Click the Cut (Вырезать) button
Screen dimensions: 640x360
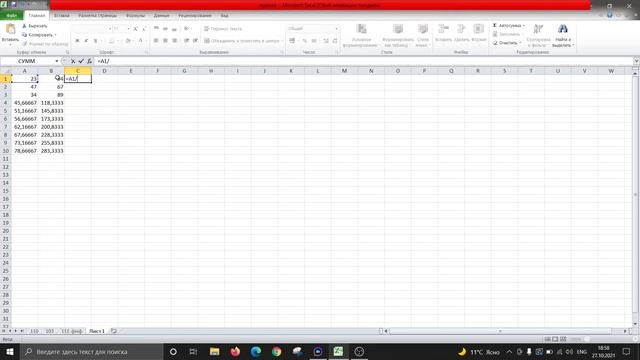(35, 26)
